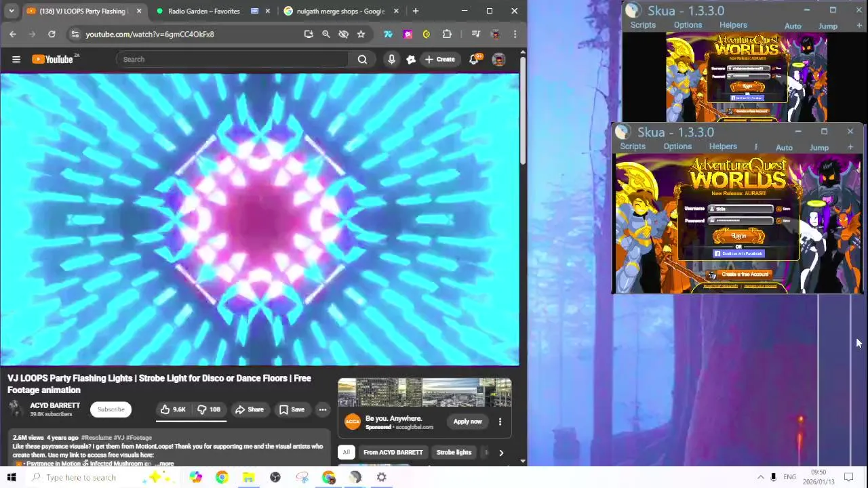
Task: Open Chrome tab search dropdown arrow
Action: click(11, 11)
